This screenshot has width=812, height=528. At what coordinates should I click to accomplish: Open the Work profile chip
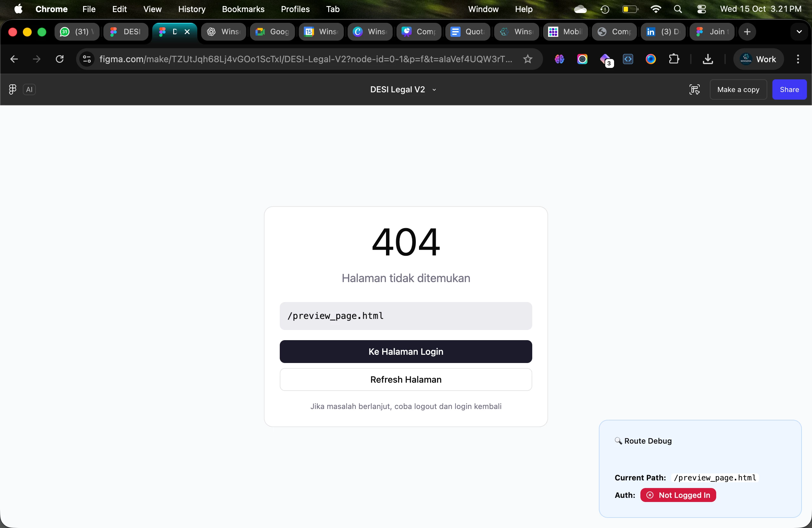758,59
